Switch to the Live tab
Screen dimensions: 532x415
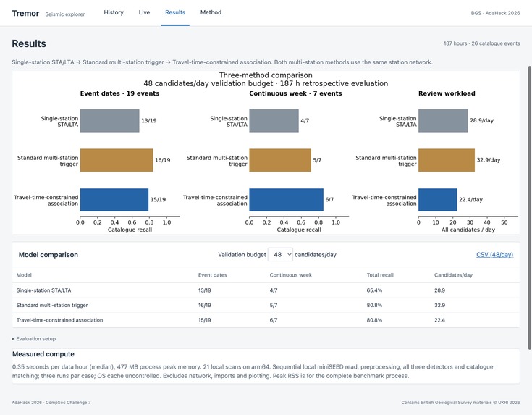[x=144, y=12]
